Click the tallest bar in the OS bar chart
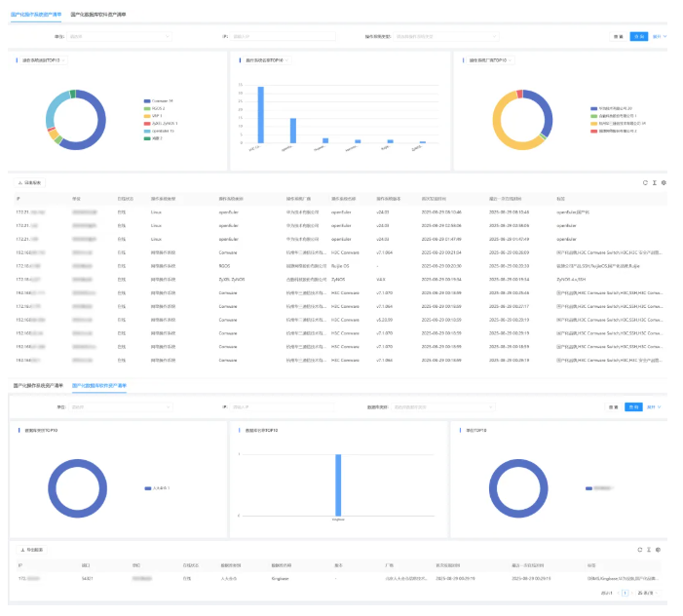Screen dimensions: 683x616 pyautogui.click(x=260, y=115)
